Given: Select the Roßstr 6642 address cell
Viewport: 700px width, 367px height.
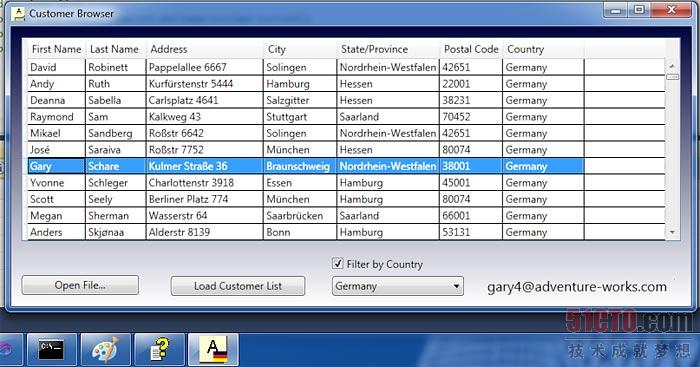Looking at the screenshot, I should coord(205,133).
